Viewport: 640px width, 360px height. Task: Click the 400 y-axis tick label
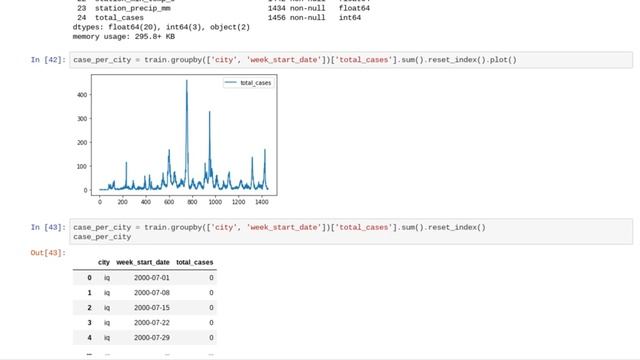coord(82,95)
